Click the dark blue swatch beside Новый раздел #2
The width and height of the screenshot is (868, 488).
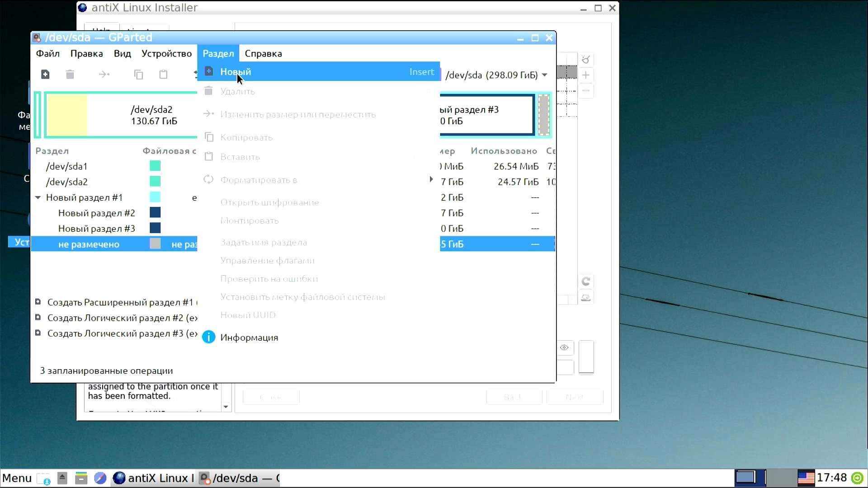155,212
